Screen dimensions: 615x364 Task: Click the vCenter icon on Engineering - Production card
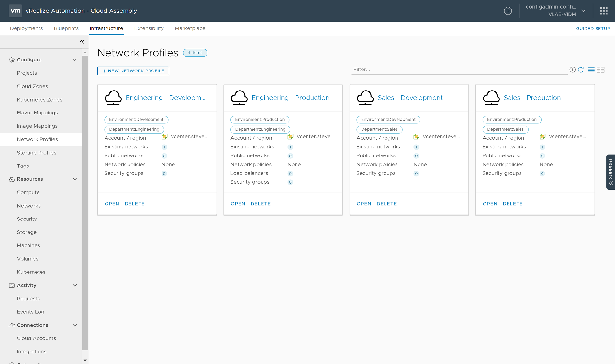[290, 136]
